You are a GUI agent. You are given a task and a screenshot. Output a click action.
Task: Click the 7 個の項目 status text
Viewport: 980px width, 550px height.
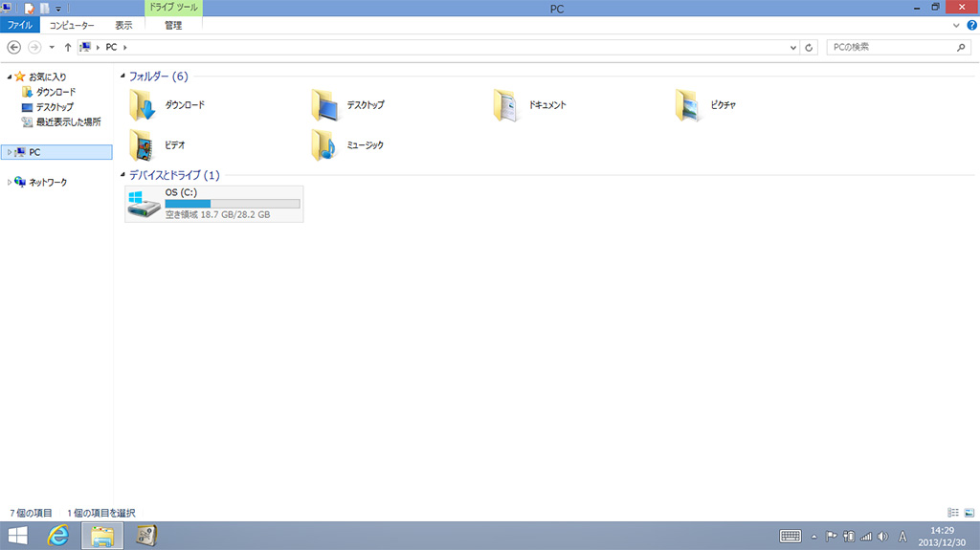click(31, 513)
